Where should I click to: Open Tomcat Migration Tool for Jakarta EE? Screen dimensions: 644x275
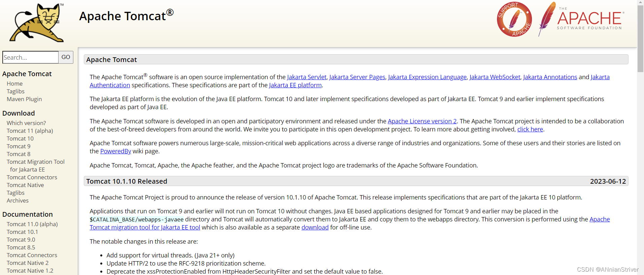click(x=36, y=165)
